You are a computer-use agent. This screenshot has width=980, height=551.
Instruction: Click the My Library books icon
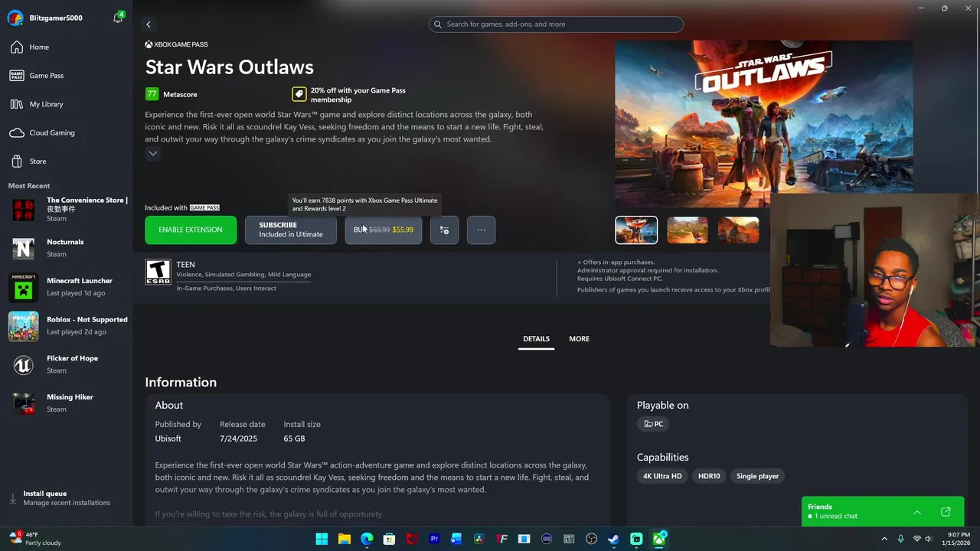pyautogui.click(x=16, y=104)
